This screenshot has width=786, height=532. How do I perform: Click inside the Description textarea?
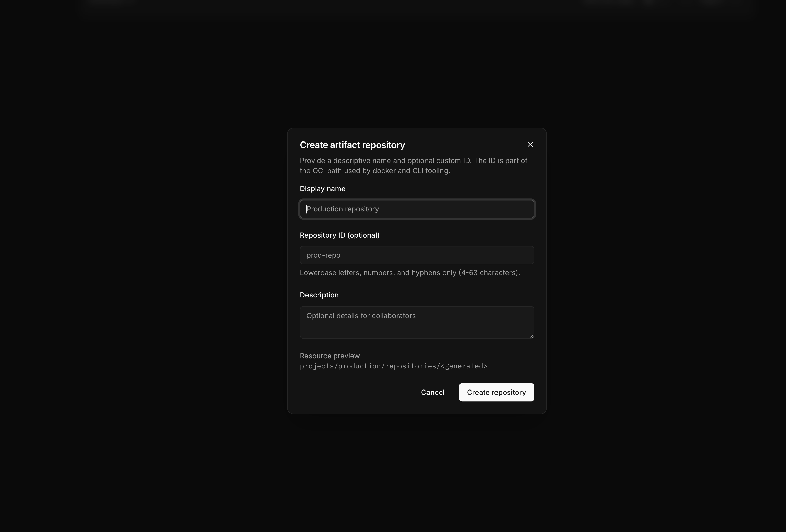[x=417, y=321]
